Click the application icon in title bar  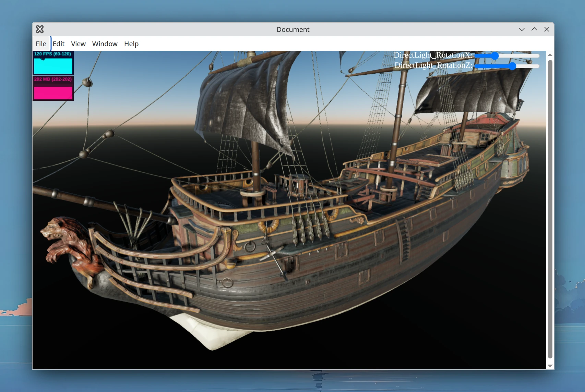(x=40, y=29)
